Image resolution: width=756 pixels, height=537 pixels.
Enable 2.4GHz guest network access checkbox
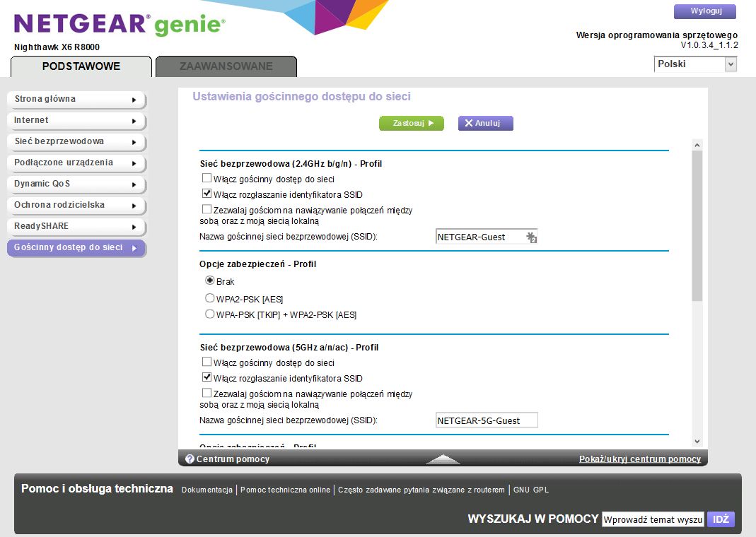point(207,178)
